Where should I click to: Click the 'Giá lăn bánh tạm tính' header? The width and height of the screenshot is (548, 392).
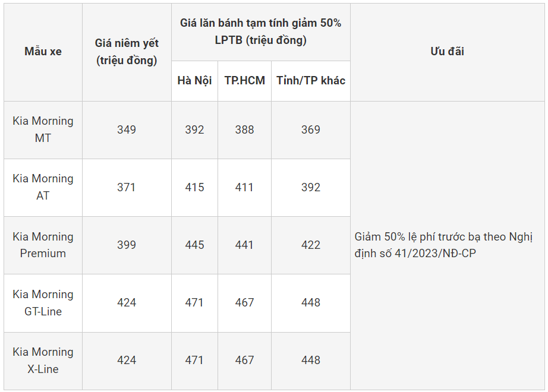260,31
